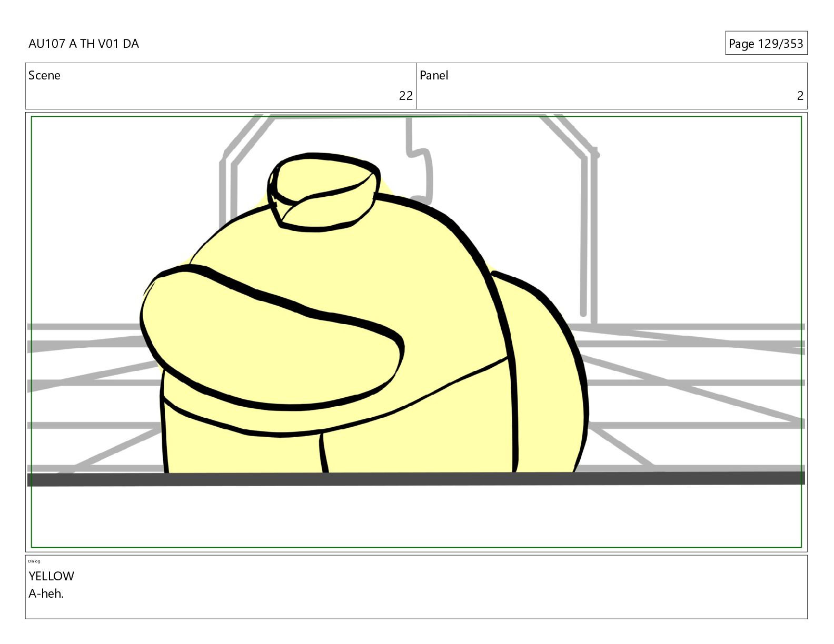Image resolution: width=834 pixels, height=644 pixels.
Task: Click the document title AU107 A TH V01 DA
Action: [x=84, y=44]
